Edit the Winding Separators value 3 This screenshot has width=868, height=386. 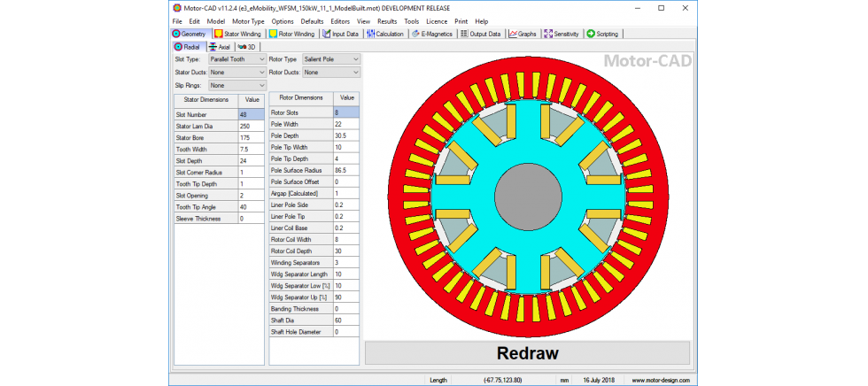coord(346,263)
